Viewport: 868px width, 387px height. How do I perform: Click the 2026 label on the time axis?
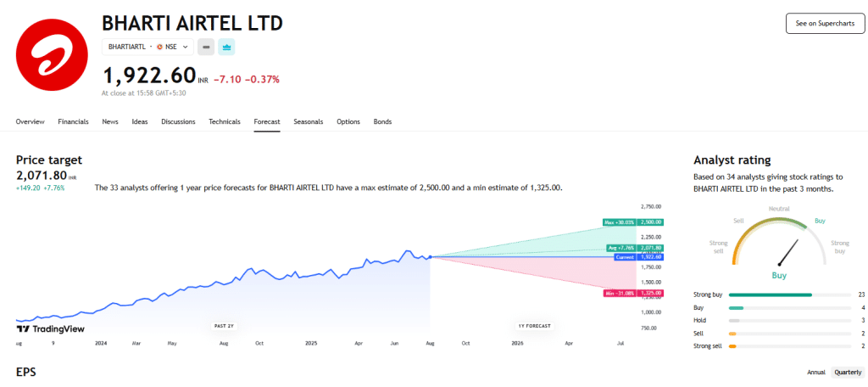click(517, 344)
